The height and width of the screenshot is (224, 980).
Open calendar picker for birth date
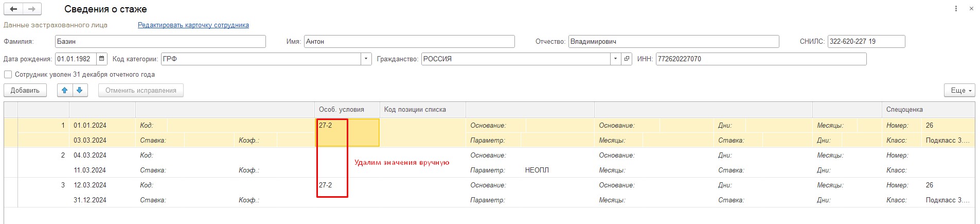click(x=102, y=59)
